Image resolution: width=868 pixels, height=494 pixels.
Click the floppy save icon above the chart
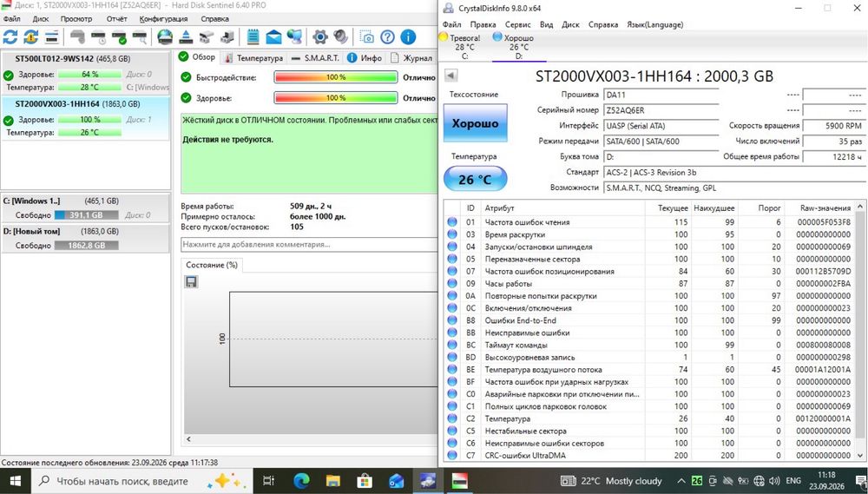point(191,282)
